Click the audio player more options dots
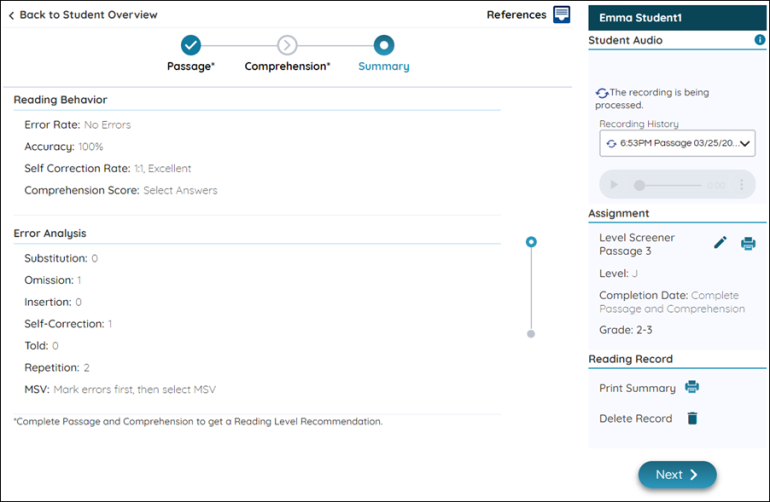 click(742, 185)
